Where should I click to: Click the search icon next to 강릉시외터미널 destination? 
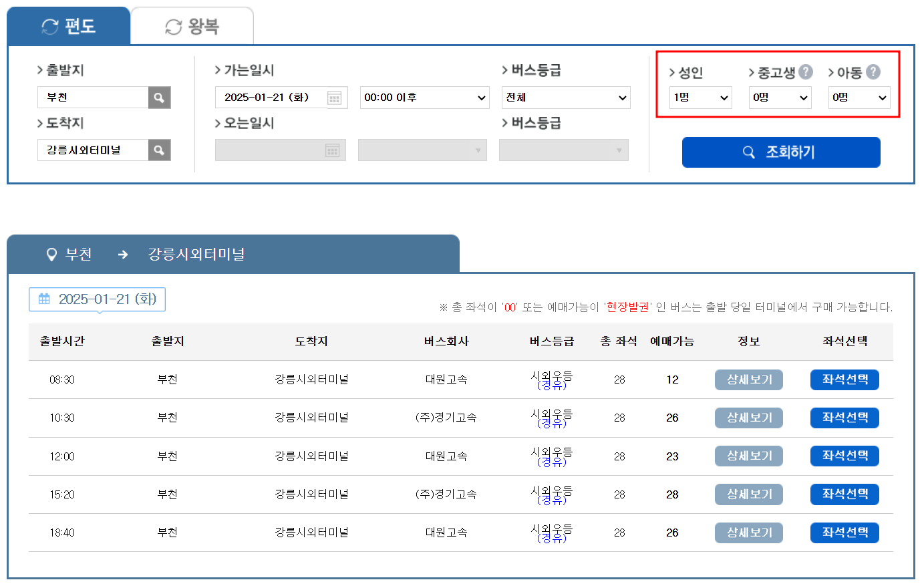159,150
